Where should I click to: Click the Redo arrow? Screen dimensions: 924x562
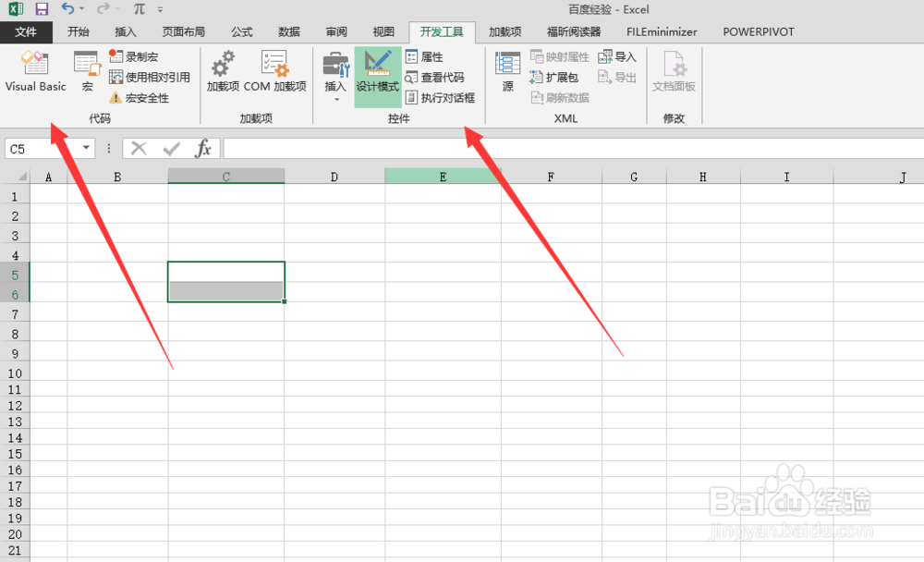103,9
